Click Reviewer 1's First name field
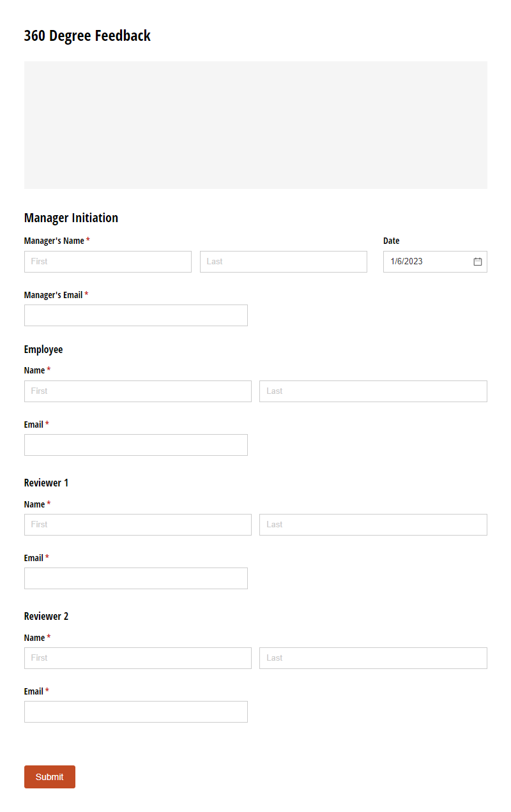The height and width of the screenshot is (812, 511). [137, 524]
